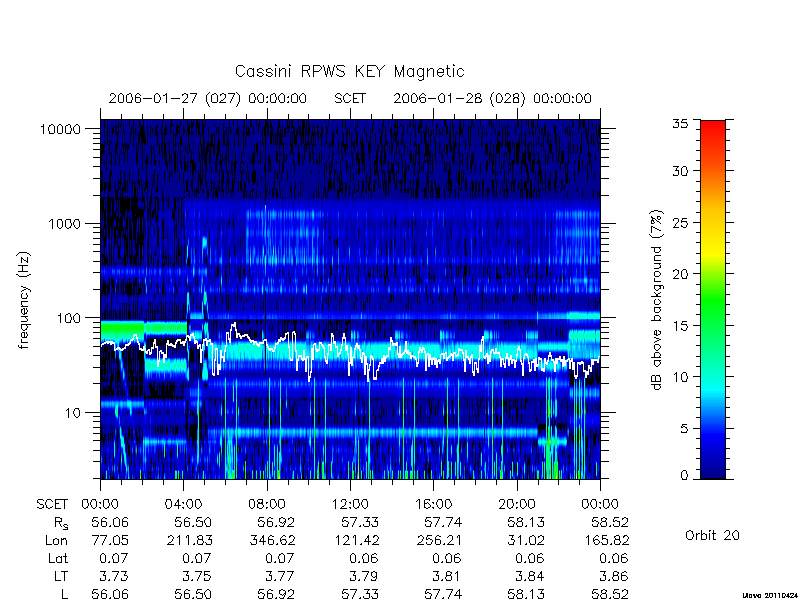Click the '08:00' SCET time label
Viewport: 800px width, 600px height.
(267, 505)
